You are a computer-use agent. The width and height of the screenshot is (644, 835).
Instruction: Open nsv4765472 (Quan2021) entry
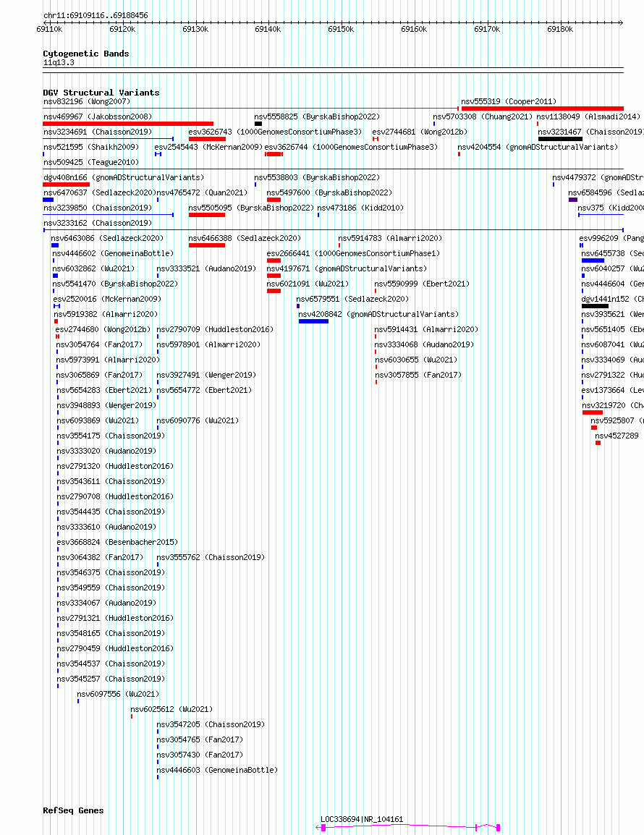pos(202,192)
